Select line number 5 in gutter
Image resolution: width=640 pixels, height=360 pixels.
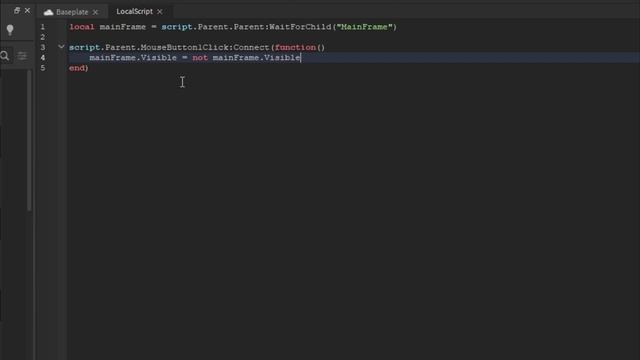coord(42,68)
